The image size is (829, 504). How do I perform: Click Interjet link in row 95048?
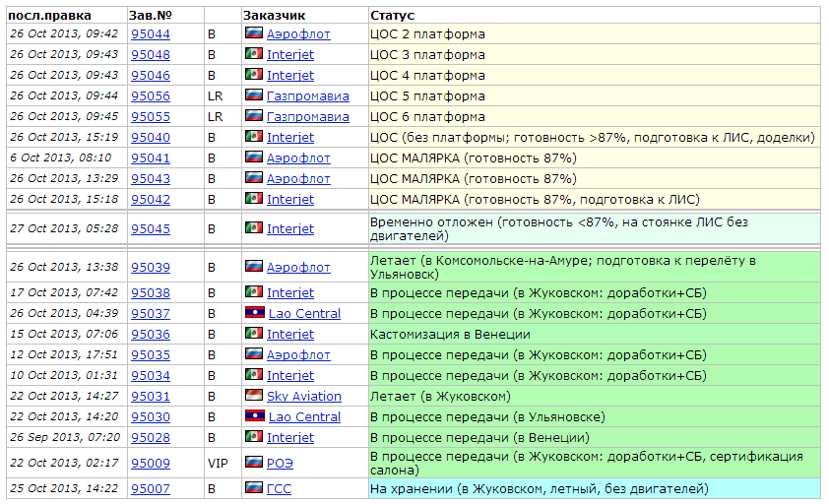point(290,55)
